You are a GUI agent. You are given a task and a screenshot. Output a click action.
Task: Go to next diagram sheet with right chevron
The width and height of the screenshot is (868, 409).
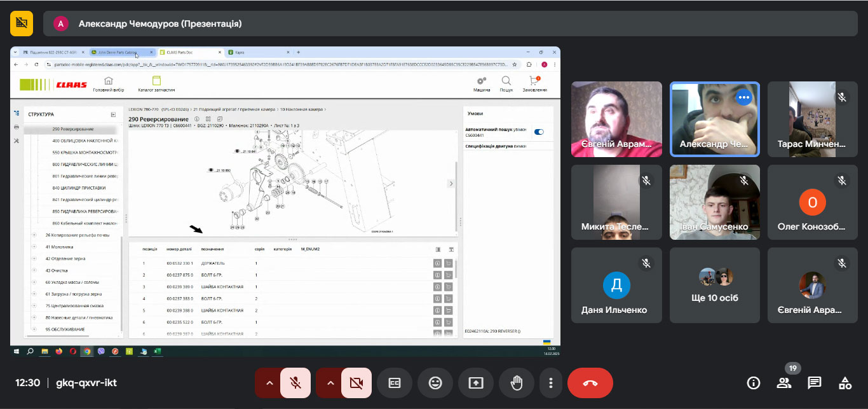click(x=451, y=183)
